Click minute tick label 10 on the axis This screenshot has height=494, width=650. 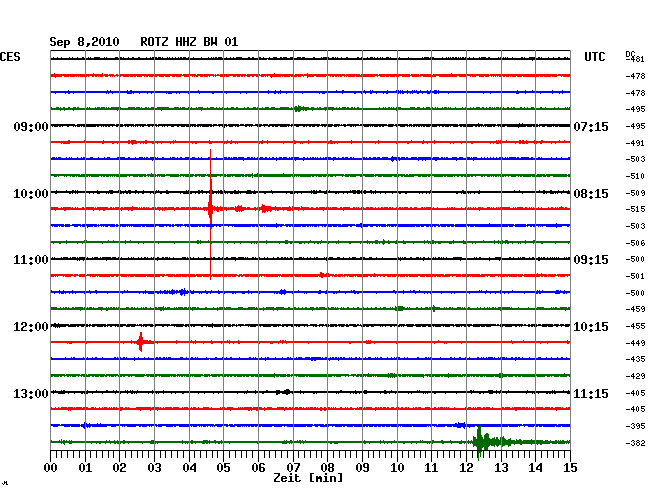point(397,468)
